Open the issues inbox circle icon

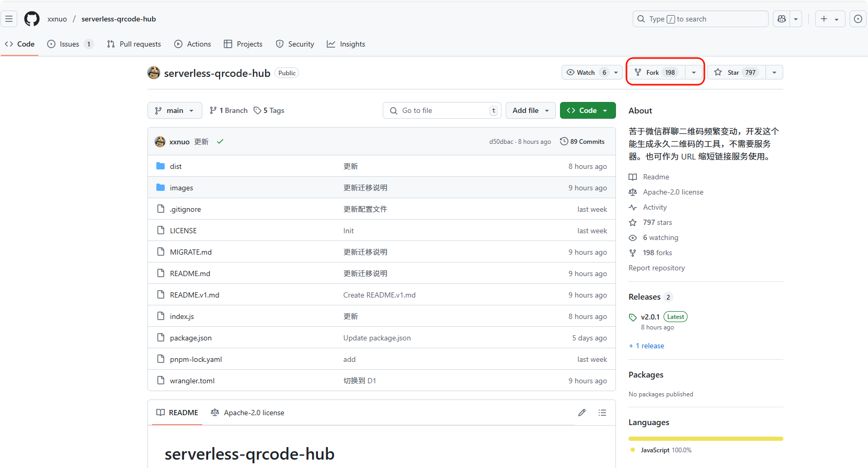pos(858,19)
